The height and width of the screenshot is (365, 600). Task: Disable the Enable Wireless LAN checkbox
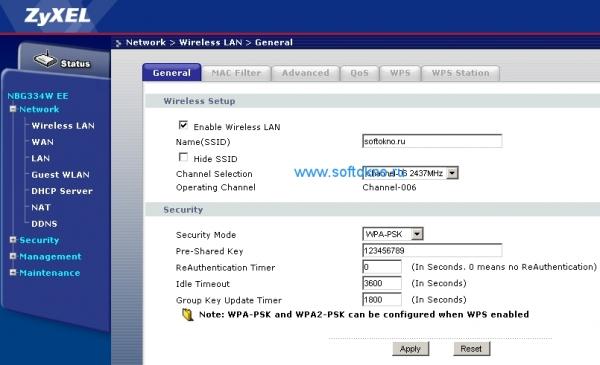183,125
